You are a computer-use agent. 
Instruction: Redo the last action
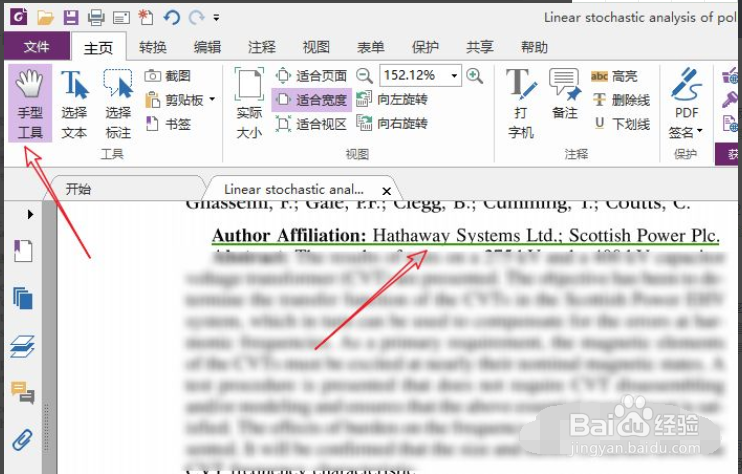(196, 18)
